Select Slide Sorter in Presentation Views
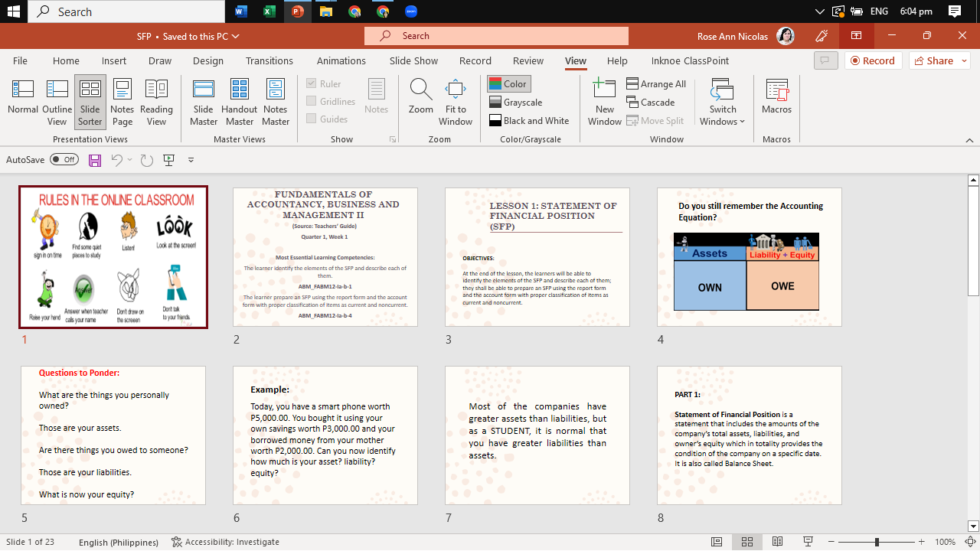980x551 pixels. tap(90, 101)
